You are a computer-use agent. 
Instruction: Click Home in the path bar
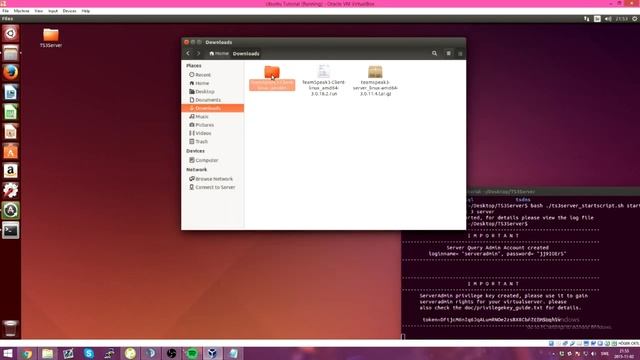coord(219,53)
